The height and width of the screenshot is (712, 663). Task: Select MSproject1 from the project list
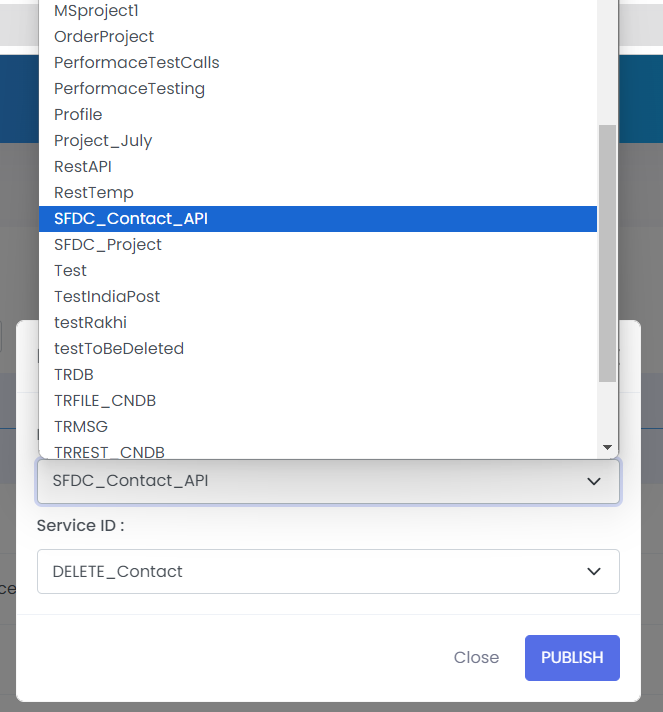[318, 10]
